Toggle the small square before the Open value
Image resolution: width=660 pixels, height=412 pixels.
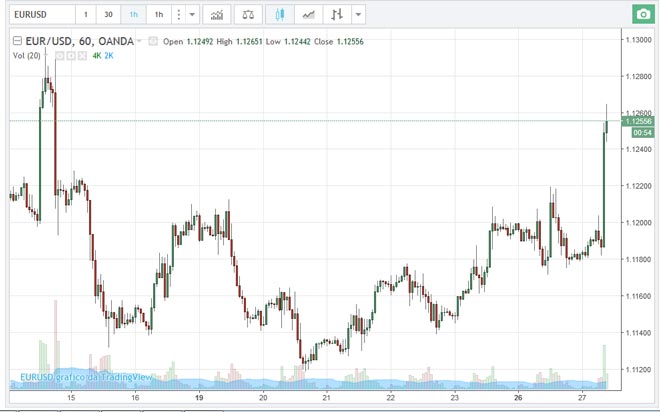click(152, 42)
